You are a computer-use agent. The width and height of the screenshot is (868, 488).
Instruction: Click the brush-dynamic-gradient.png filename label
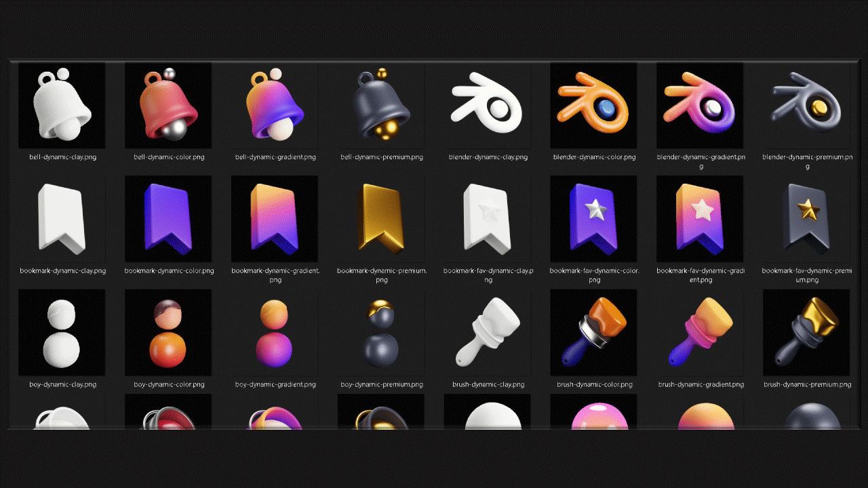(x=701, y=384)
